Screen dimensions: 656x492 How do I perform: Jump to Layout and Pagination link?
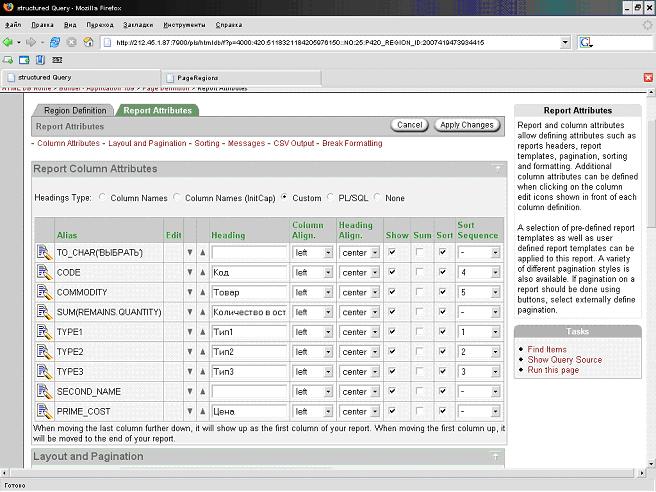click(147, 143)
